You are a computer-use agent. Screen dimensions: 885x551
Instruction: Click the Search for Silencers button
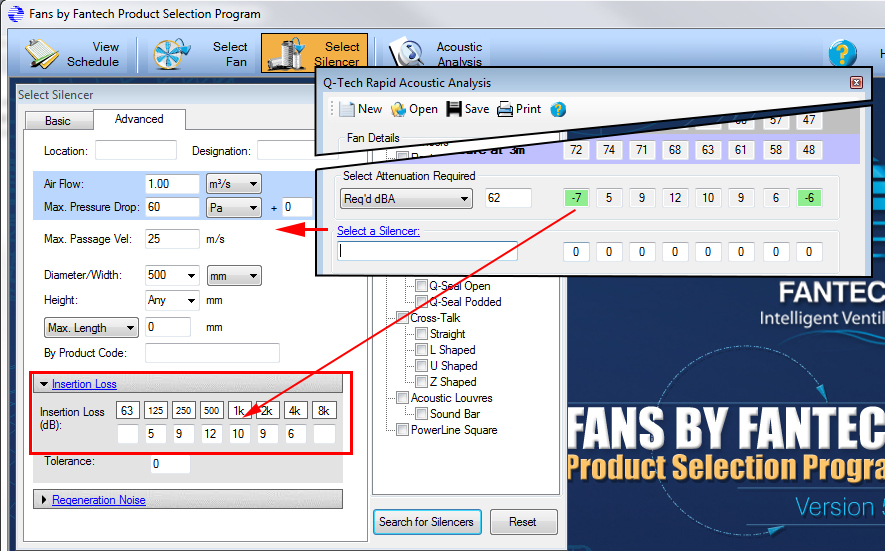point(427,522)
